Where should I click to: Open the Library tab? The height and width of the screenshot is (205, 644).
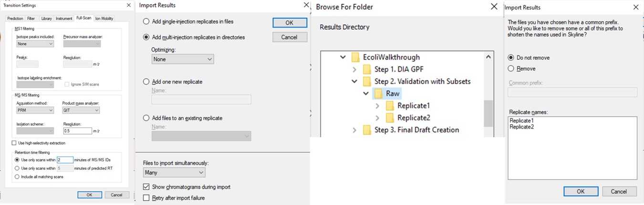pyautogui.click(x=46, y=18)
